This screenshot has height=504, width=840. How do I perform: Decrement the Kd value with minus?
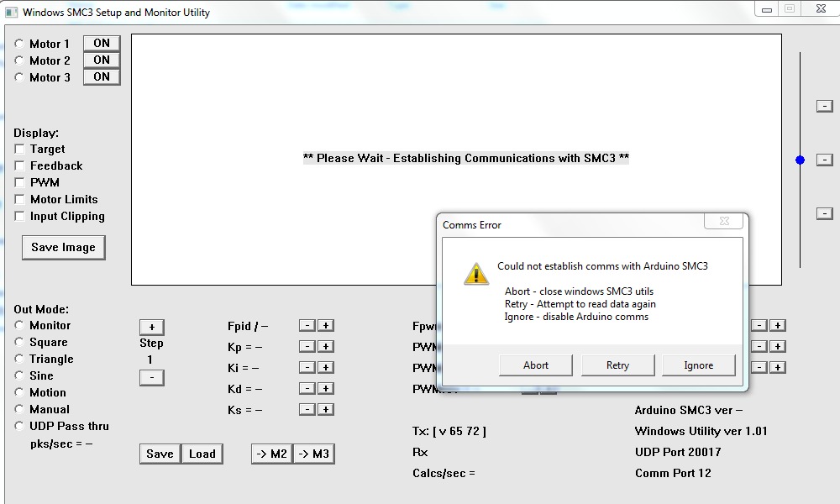307,388
